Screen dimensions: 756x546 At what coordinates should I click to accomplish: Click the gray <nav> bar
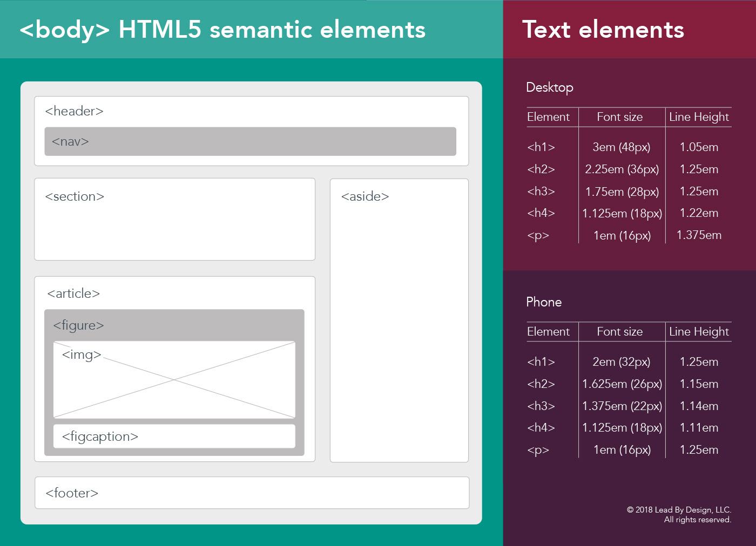251,141
